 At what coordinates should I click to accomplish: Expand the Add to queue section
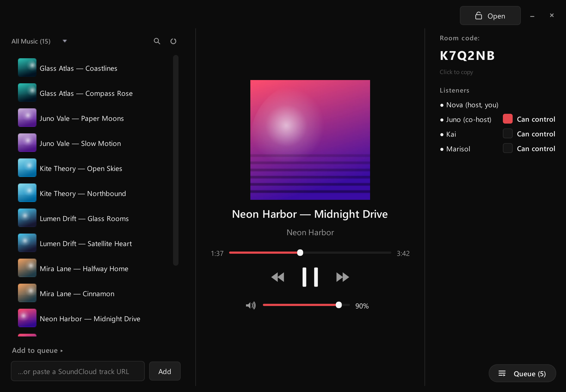(38, 350)
